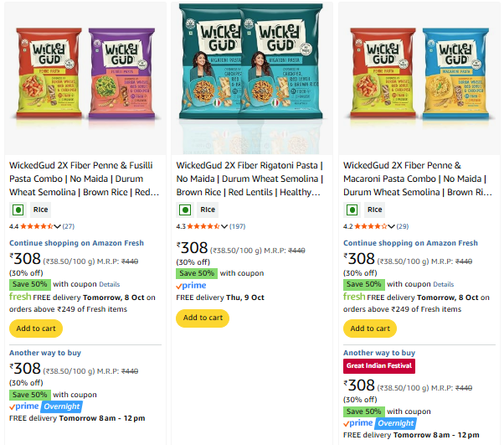Click Prime logo under Rigatoni Pasta price
This screenshot has width=504, height=445.
click(191, 286)
